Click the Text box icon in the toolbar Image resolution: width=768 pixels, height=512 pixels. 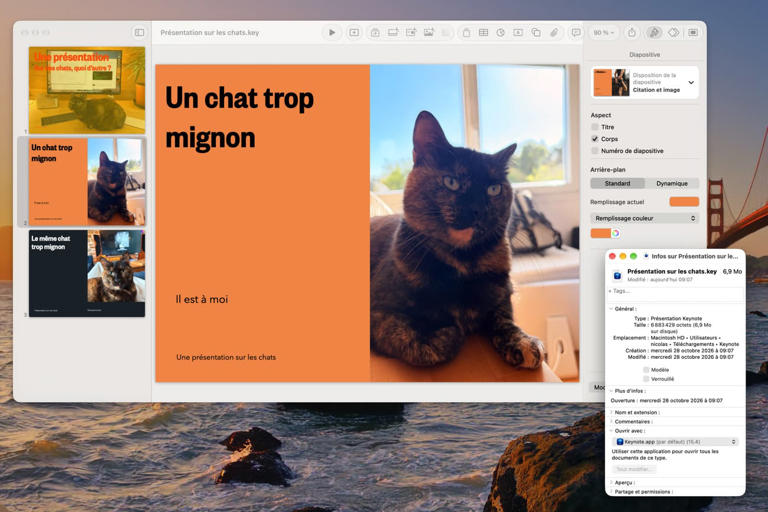click(518, 33)
